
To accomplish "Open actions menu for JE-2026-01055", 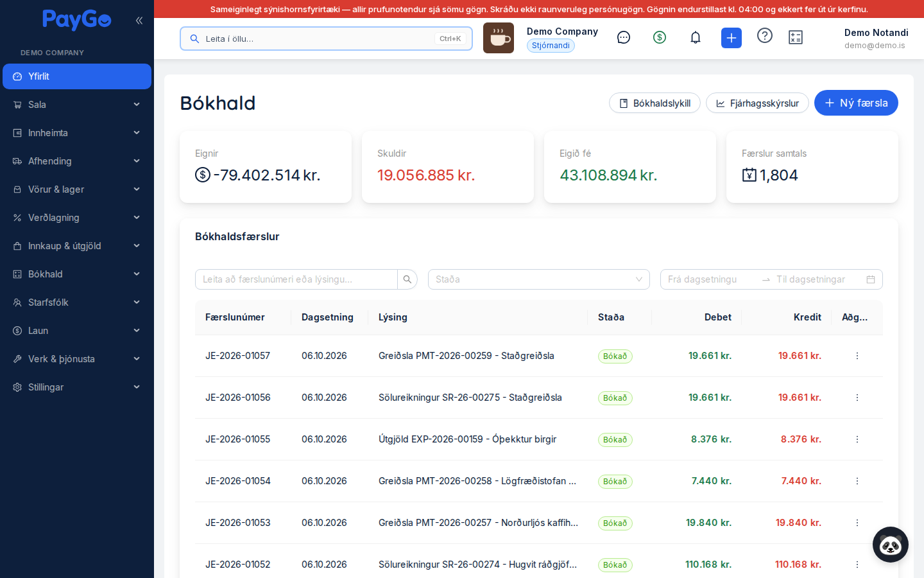I will (857, 439).
